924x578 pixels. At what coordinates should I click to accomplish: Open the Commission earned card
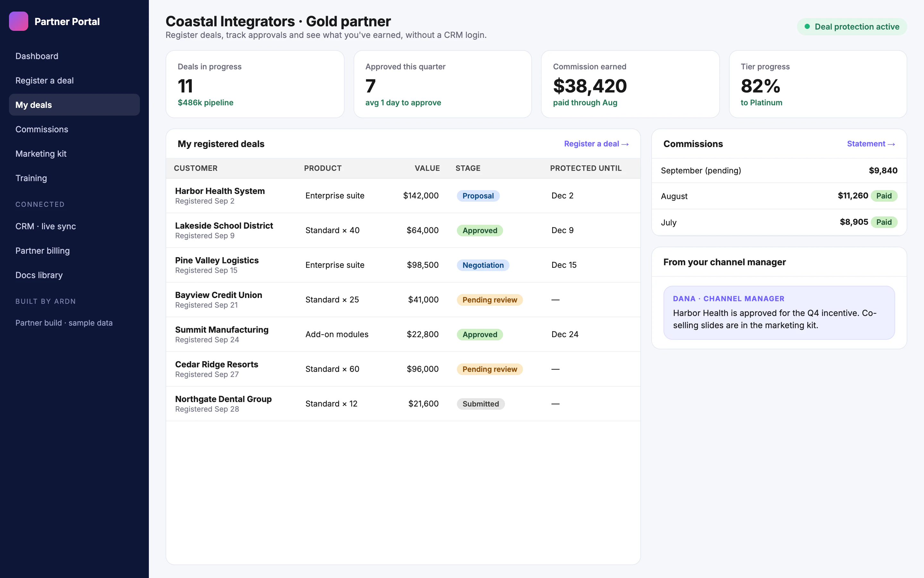point(630,84)
